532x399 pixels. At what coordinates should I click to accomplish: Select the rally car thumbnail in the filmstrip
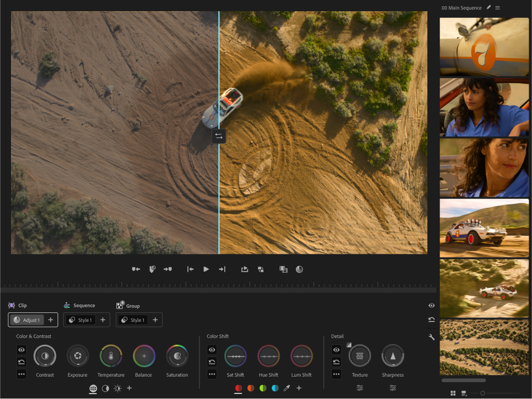tap(484, 228)
